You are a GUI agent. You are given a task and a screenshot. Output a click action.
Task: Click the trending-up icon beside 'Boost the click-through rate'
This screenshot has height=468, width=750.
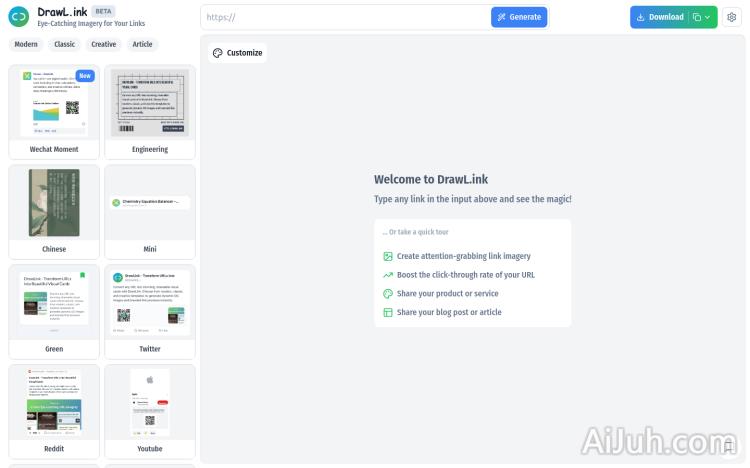388,275
